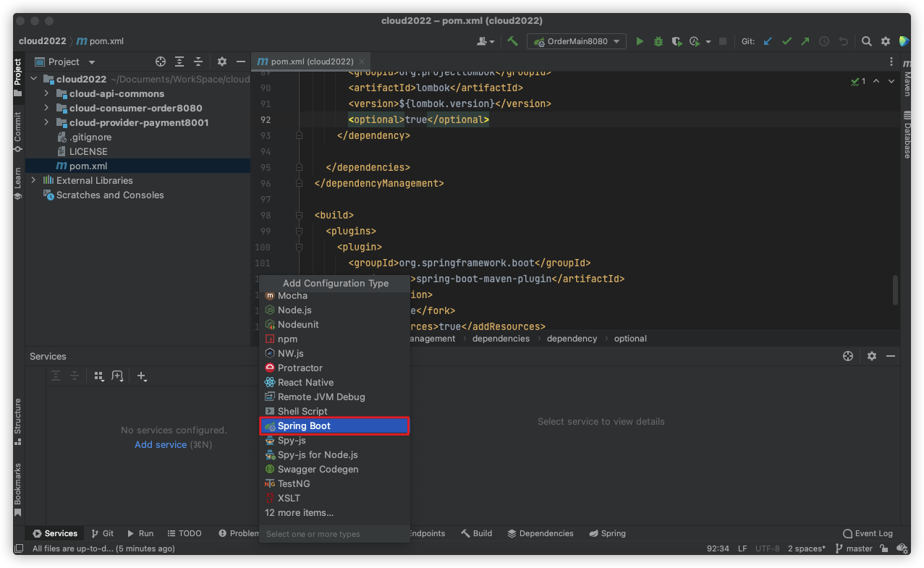The width and height of the screenshot is (924, 568).
Task: Commit changes with the Git checkmark
Action: (x=787, y=41)
